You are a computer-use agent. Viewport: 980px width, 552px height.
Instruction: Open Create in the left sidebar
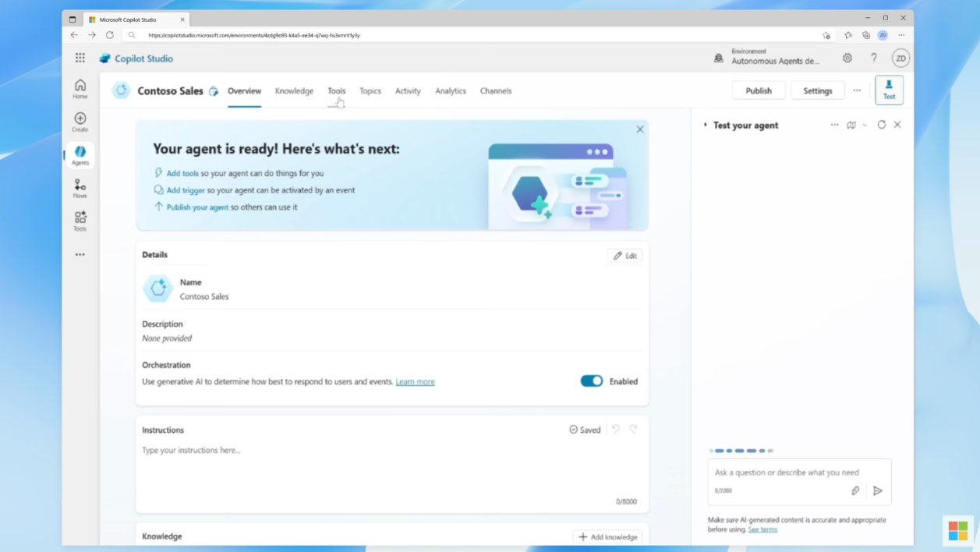[80, 122]
